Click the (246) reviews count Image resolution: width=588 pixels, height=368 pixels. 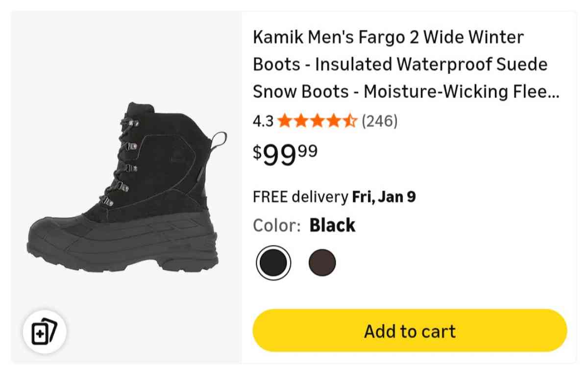[x=381, y=121]
